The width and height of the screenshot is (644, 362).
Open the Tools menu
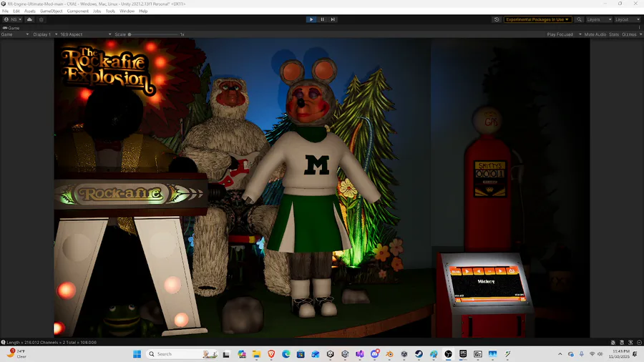point(110,11)
